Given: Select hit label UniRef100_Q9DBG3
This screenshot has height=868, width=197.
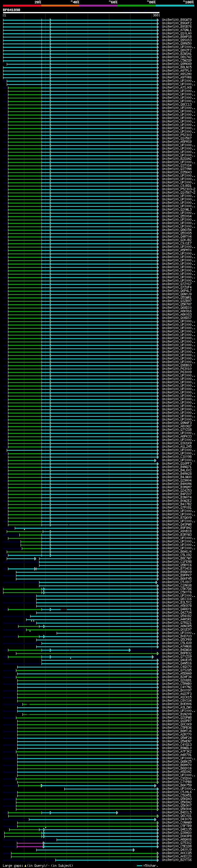Looking at the screenshot, I should [177, 365].
